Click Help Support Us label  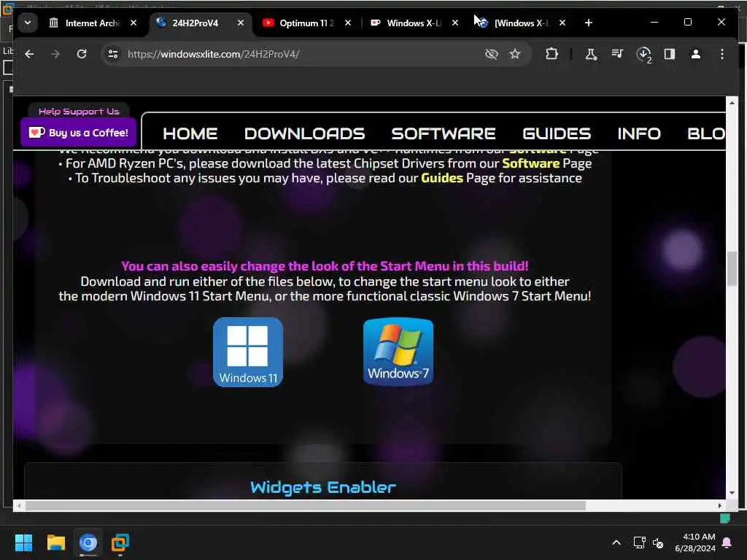tap(79, 112)
